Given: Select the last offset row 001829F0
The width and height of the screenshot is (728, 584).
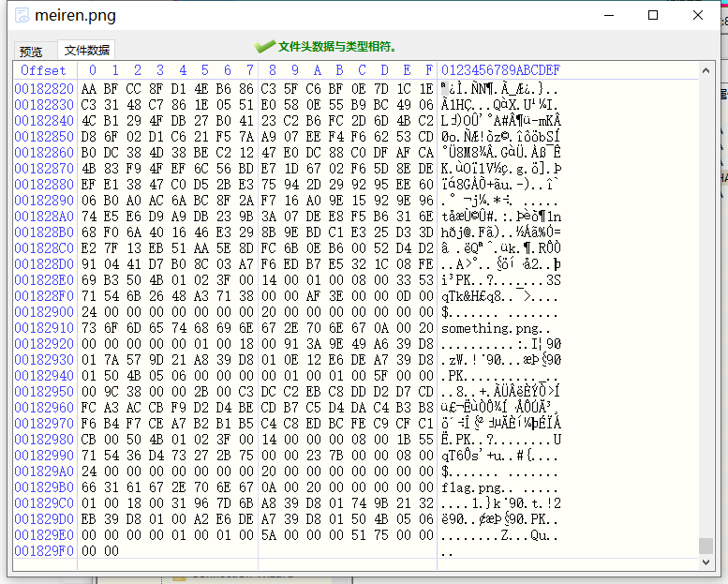Looking at the screenshot, I should pyautogui.click(x=43, y=551).
